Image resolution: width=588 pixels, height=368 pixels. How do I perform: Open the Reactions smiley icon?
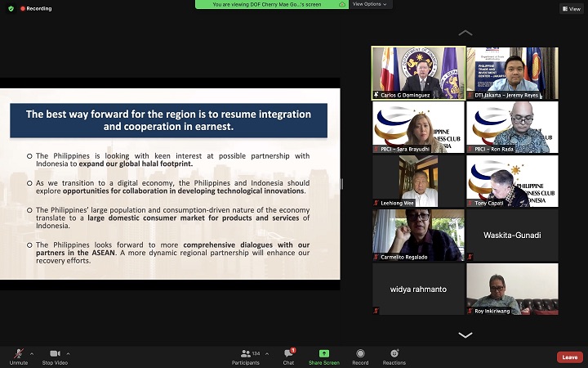[x=394, y=353]
